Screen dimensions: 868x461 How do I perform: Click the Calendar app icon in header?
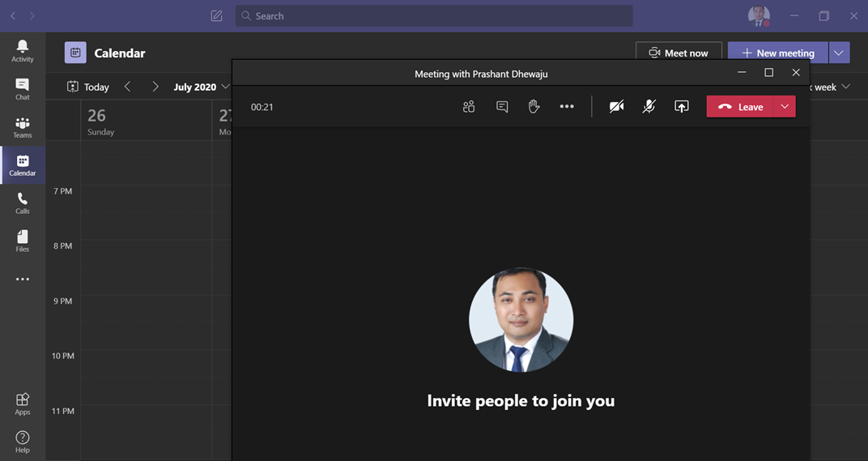tap(75, 53)
